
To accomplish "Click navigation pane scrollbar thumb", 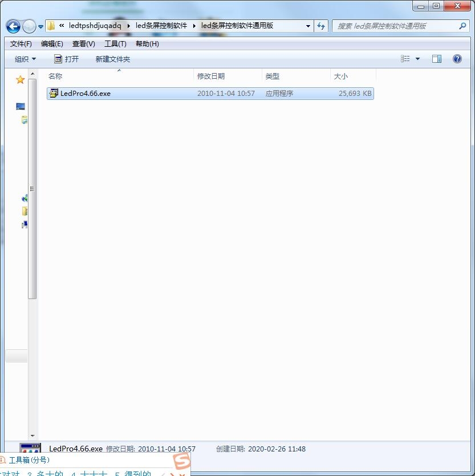I will [33, 189].
